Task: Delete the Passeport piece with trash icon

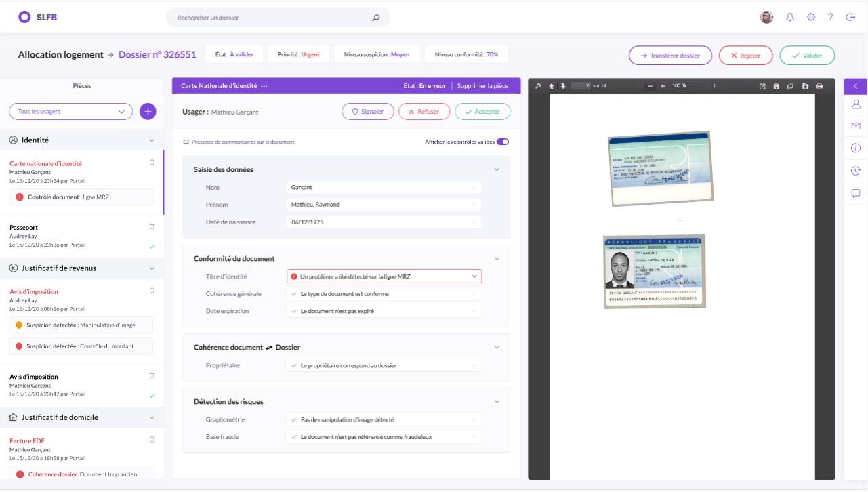Action: click(152, 226)
